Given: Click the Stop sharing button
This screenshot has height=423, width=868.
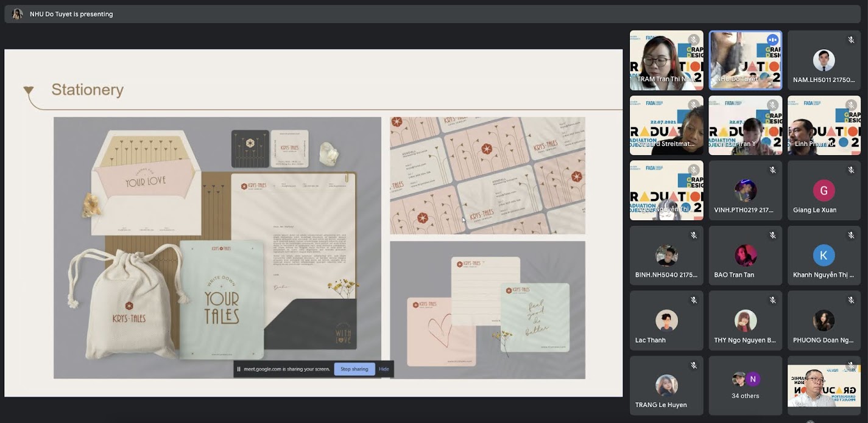Looking at the screenshot, I should click(354, 369).
